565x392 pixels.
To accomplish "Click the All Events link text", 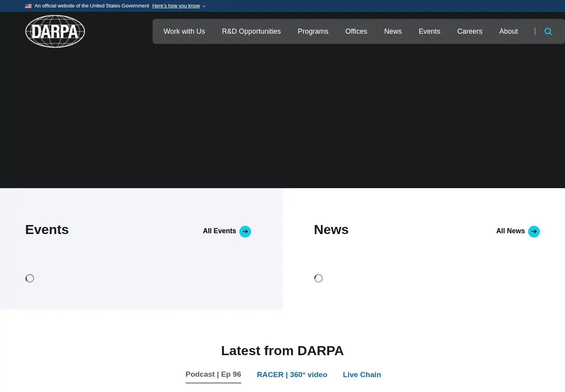I will [x=219, y=231].
